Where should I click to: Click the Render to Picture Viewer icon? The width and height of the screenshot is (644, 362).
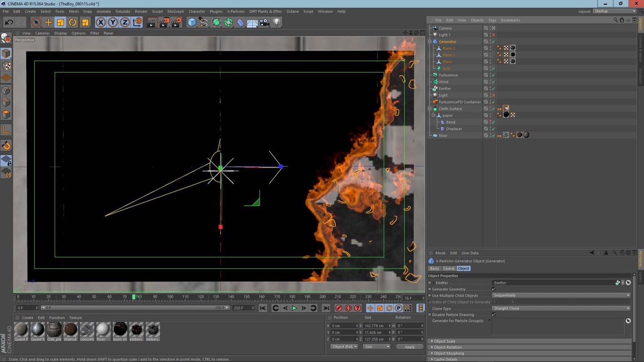(x=164, y=23)
